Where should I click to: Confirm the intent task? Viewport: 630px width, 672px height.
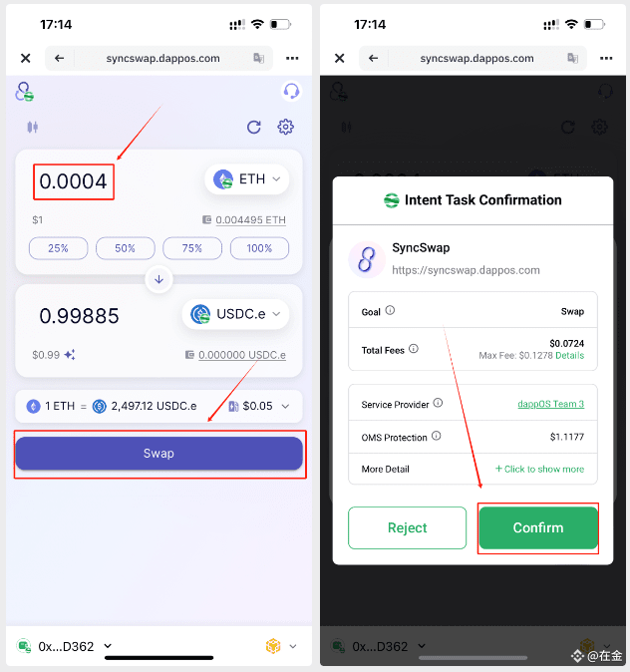(538, 527)
